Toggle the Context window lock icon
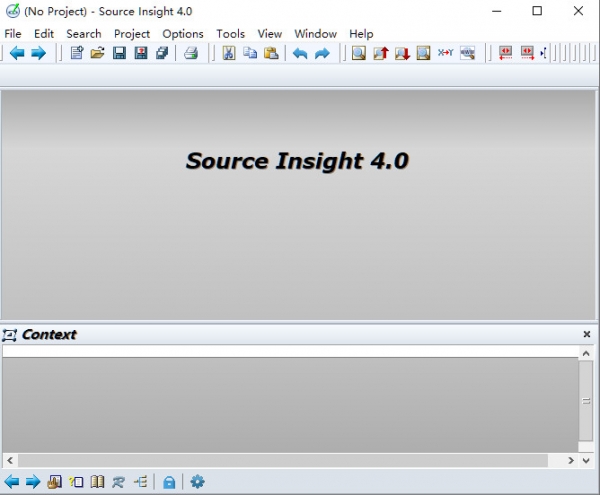Image resolution: width=600 pixels, height=495 pixels. [169, 482]
